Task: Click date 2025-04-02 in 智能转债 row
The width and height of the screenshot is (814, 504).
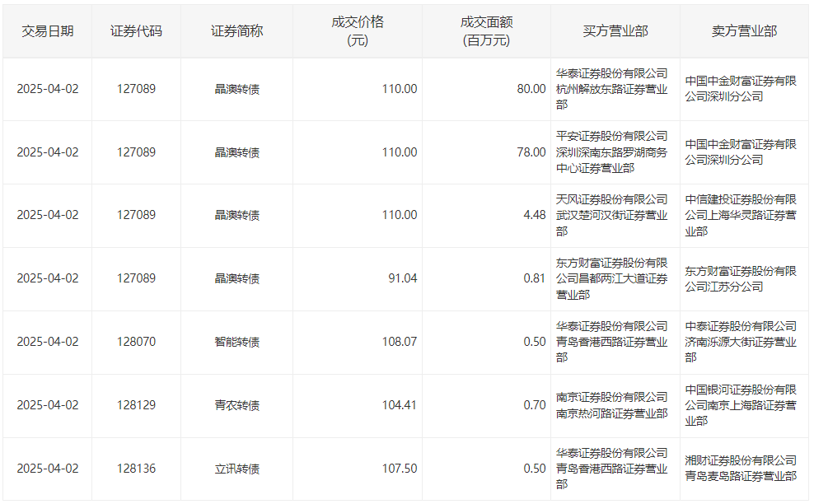Action: pos(48,342)
